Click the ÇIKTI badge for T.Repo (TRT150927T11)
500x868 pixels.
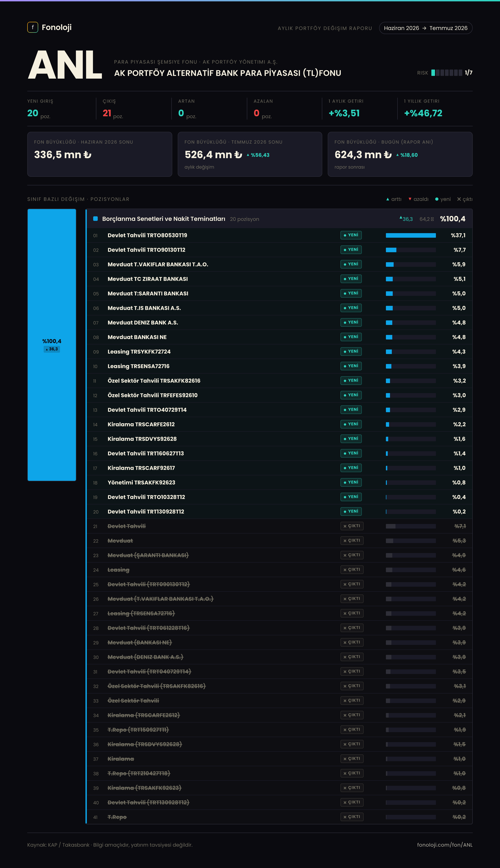[352, 729]
